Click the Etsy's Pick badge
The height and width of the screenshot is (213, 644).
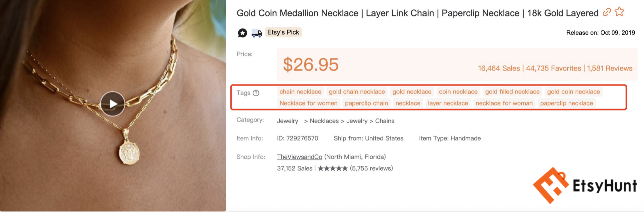click(283, 32)
